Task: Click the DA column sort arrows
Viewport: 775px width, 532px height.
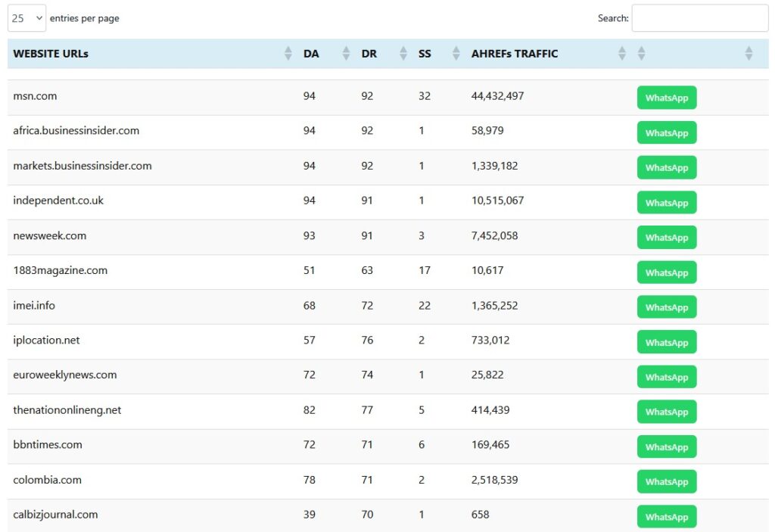Action: click(x=346, y=54)
